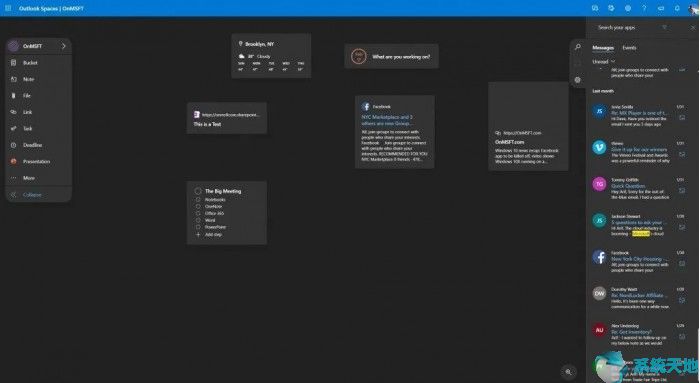
Task: Click the Presentation PowerPoint icon
Action: coord(13,162)
